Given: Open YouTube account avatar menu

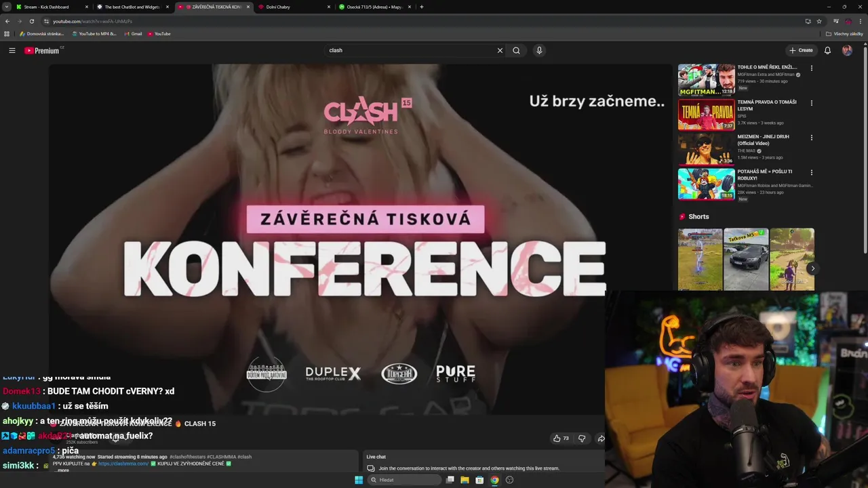Looking at the screenshot, I should [847, 50].
